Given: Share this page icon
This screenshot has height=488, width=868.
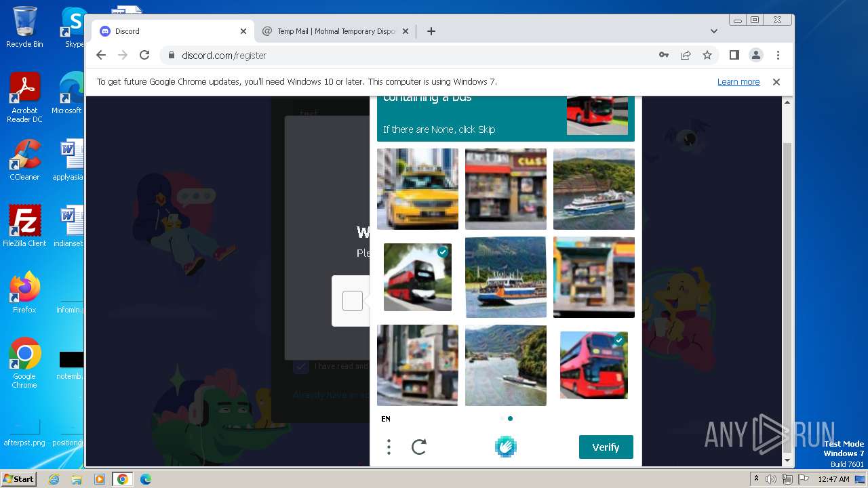Looking at the screenshot, I should [x=686, y=56].
